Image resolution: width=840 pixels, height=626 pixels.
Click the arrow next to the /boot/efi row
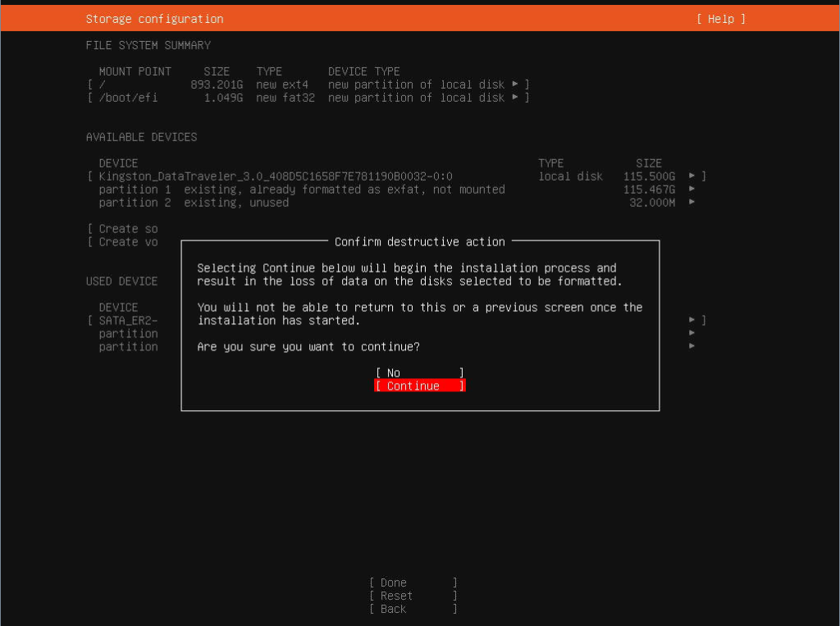(515, 98)
